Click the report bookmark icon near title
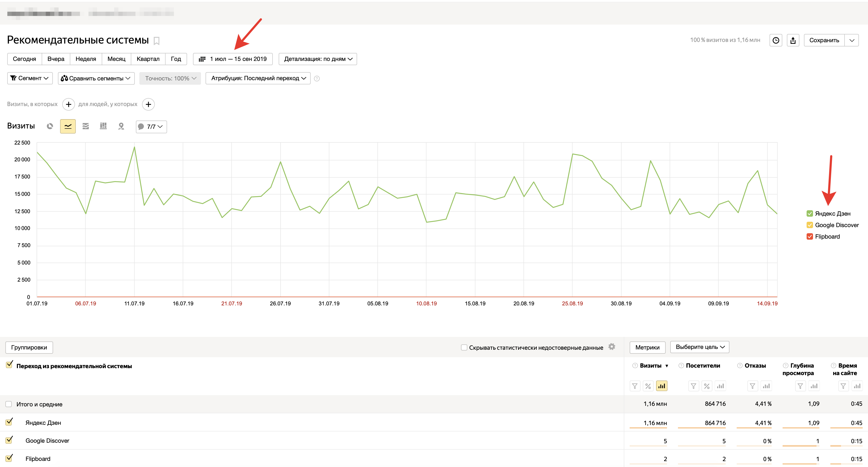 156,41
